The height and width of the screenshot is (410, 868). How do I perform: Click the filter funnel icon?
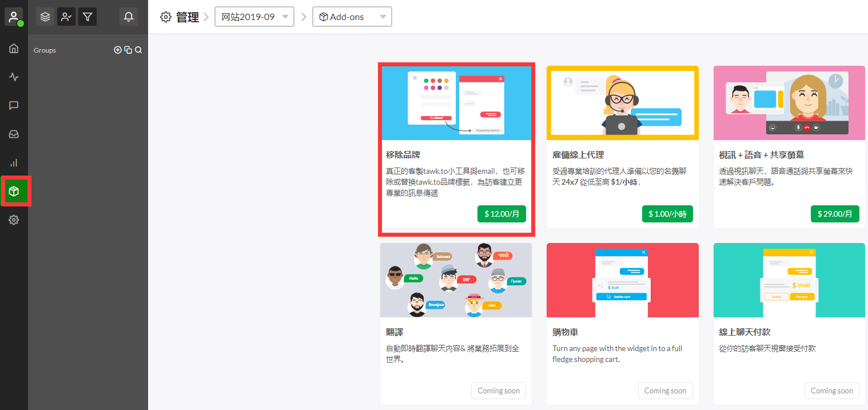tap(87, 17)
